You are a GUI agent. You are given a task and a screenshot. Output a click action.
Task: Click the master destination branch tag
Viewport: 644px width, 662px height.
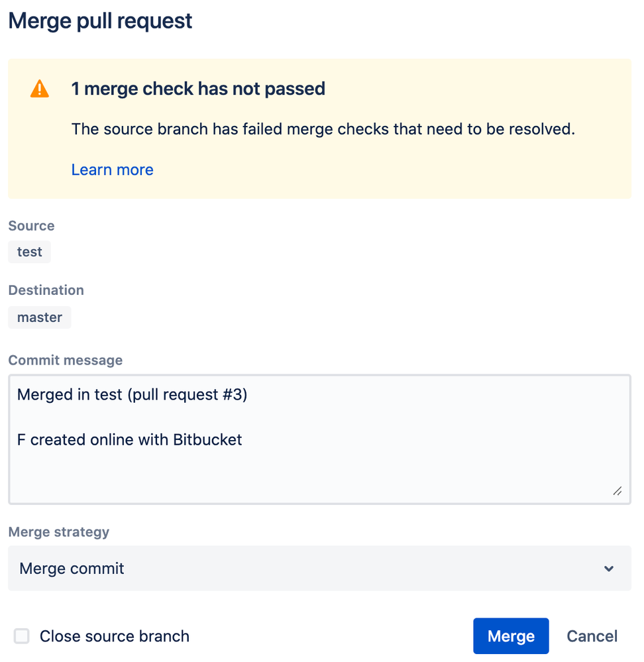[x=39, y=317]
